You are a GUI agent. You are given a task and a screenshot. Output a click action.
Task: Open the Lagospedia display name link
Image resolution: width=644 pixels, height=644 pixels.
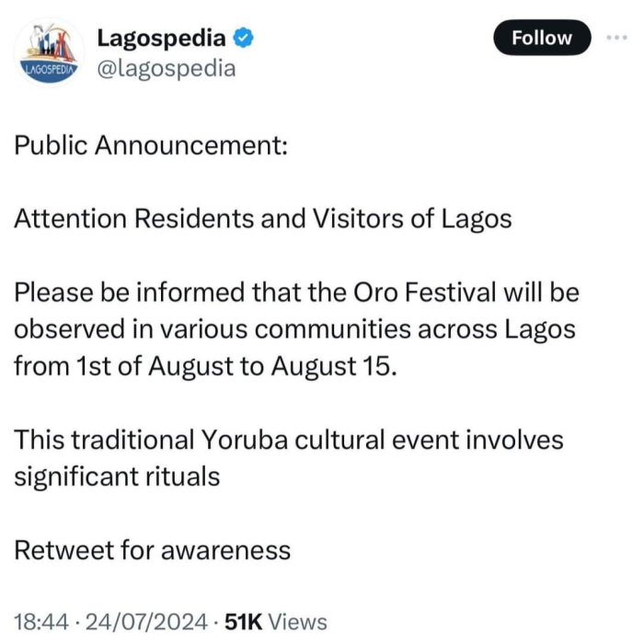pos(161,39)
